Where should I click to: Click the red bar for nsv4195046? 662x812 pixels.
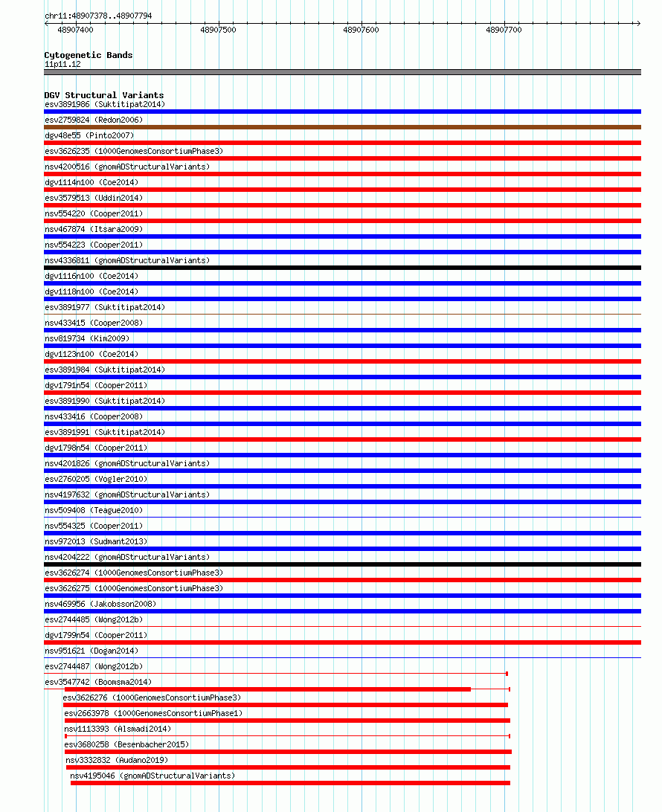pyautogui.click(x=290, y=783)
